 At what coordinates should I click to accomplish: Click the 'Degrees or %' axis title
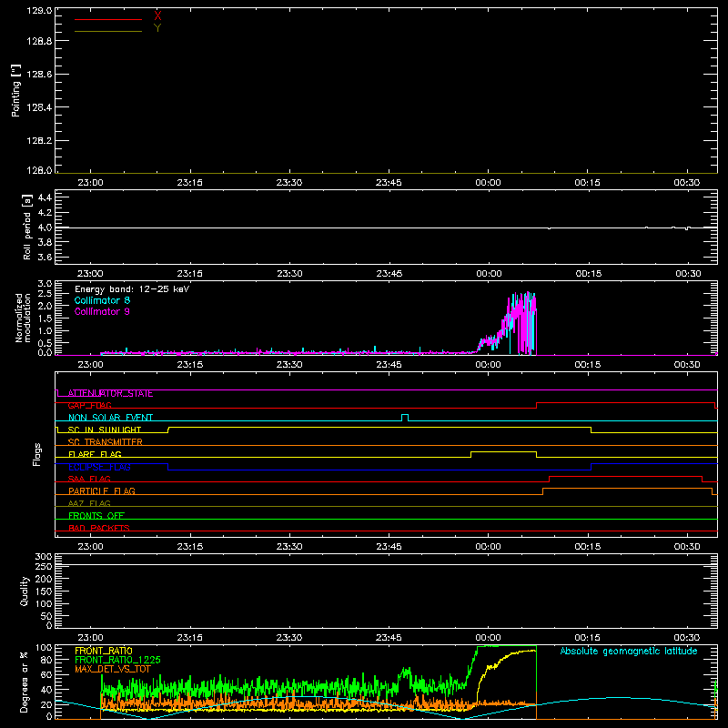point(25,682)
